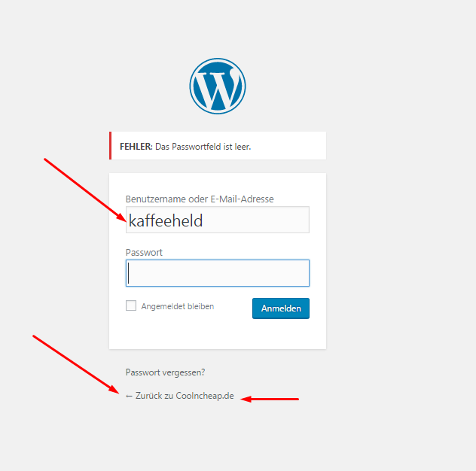
Task: Click the horizontal red arrow beside Coolncheap.de
Action: click(x=270, y=399)
